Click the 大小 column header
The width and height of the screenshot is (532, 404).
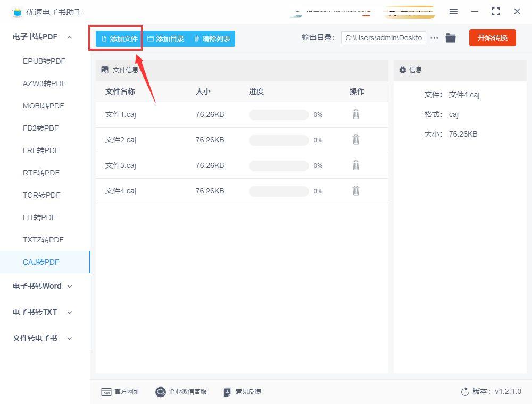[x=203, y=91]
